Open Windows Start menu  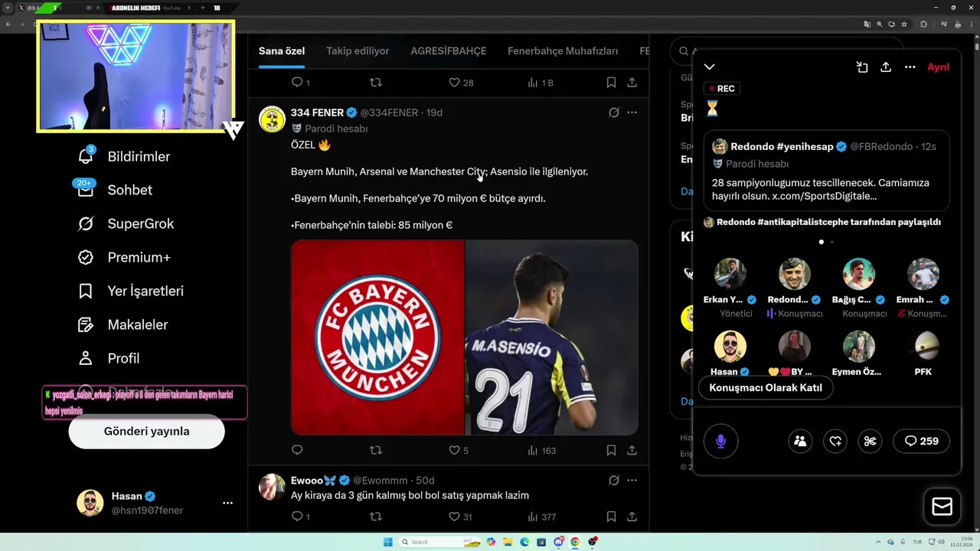(x=388, y=542)
